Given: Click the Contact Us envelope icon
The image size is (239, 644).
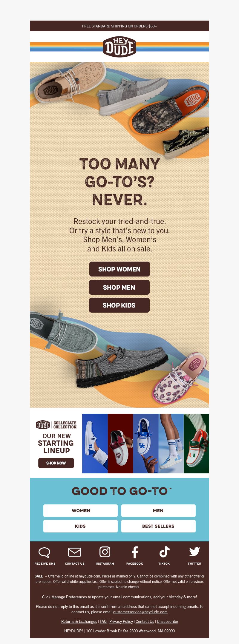Looking at the screenshot, I should coord(75,552).
